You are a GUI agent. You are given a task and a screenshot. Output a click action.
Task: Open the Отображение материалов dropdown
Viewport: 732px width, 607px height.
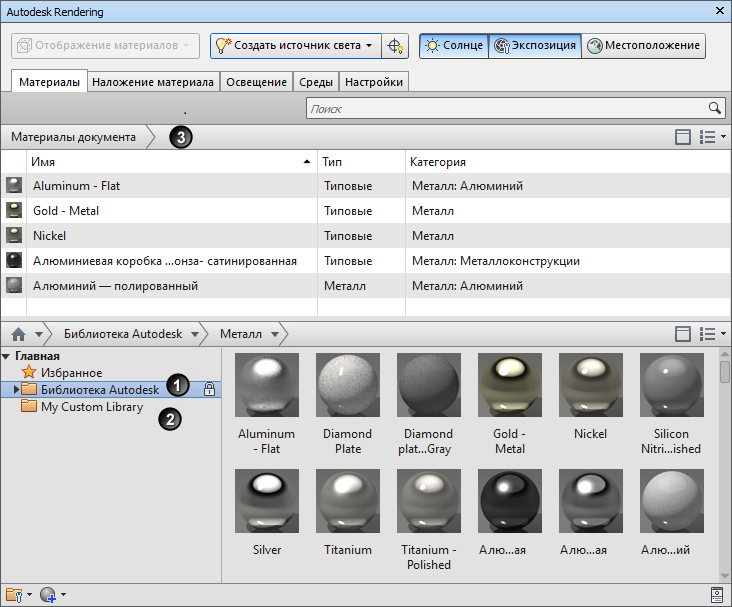(x=106, y=46)
